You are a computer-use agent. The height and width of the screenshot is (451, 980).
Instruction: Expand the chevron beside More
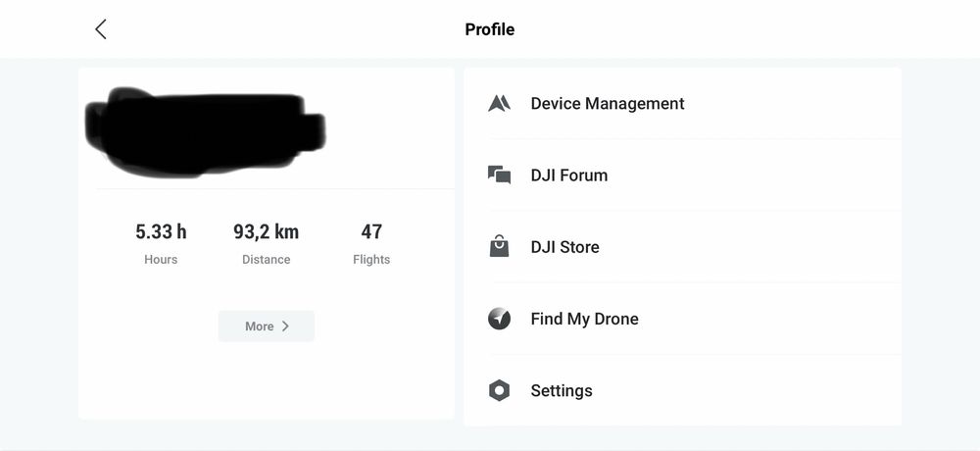285,326
